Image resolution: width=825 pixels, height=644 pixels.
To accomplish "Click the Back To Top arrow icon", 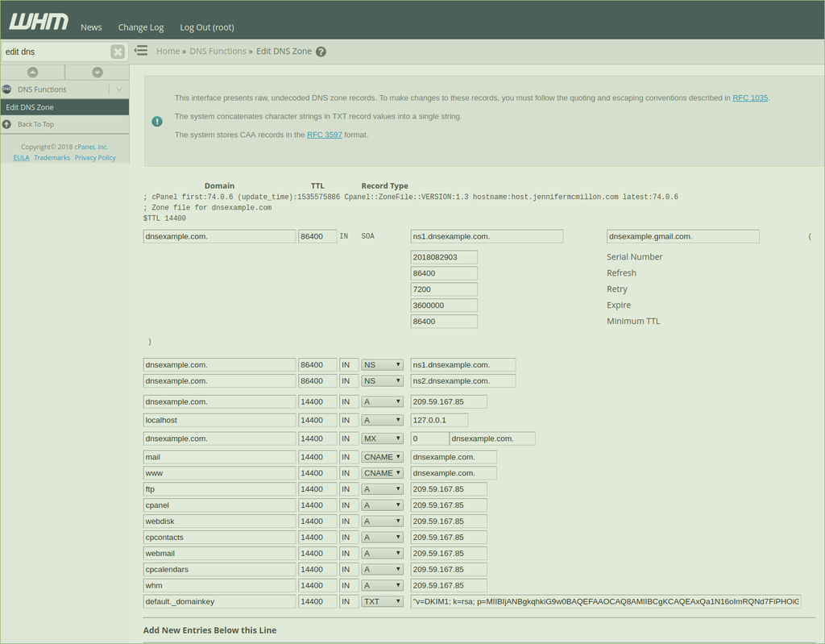I will 8,123.
